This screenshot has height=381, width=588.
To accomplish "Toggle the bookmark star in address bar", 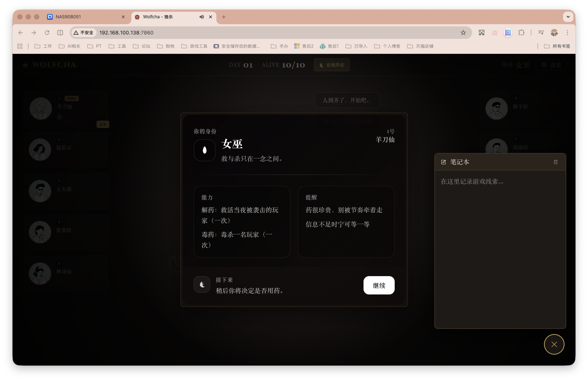I will (x=463, y=33).
